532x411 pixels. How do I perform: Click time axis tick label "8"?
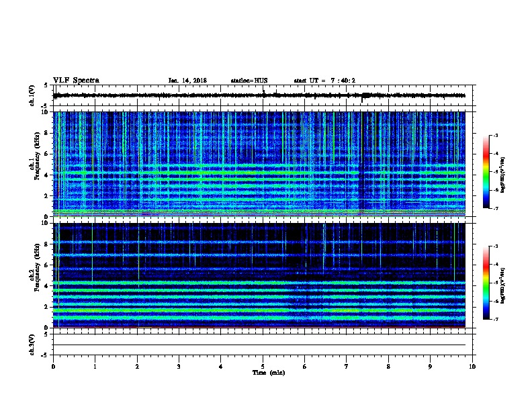pos(388,366)
